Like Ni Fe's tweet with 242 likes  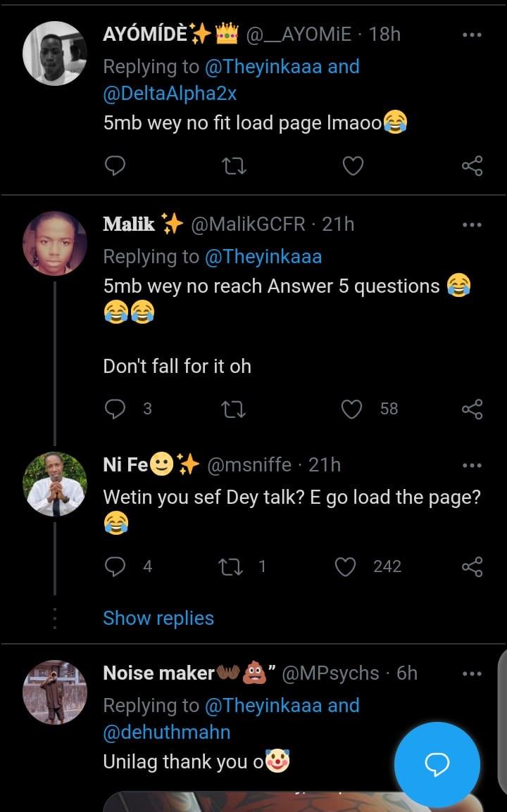(x=346, y=566)
